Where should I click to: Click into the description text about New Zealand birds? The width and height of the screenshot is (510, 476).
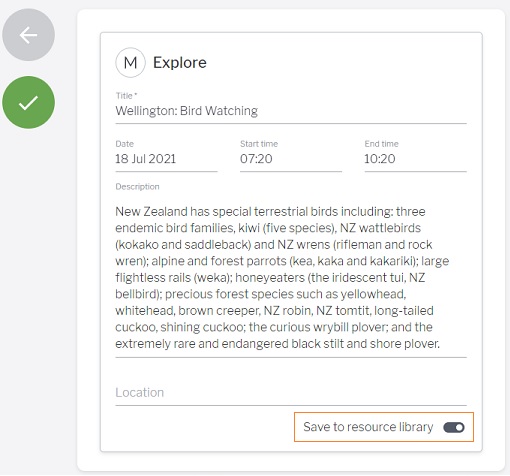[291, 277]
